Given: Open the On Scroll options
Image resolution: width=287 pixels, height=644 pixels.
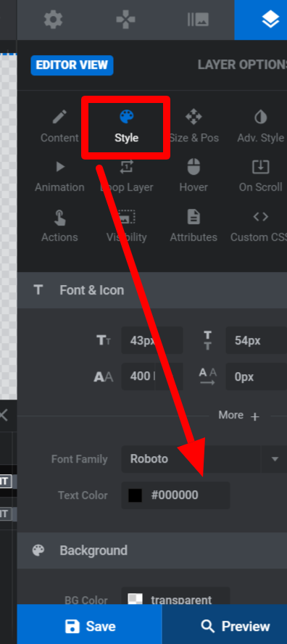Looking at the screenshot, I should 261,176.
